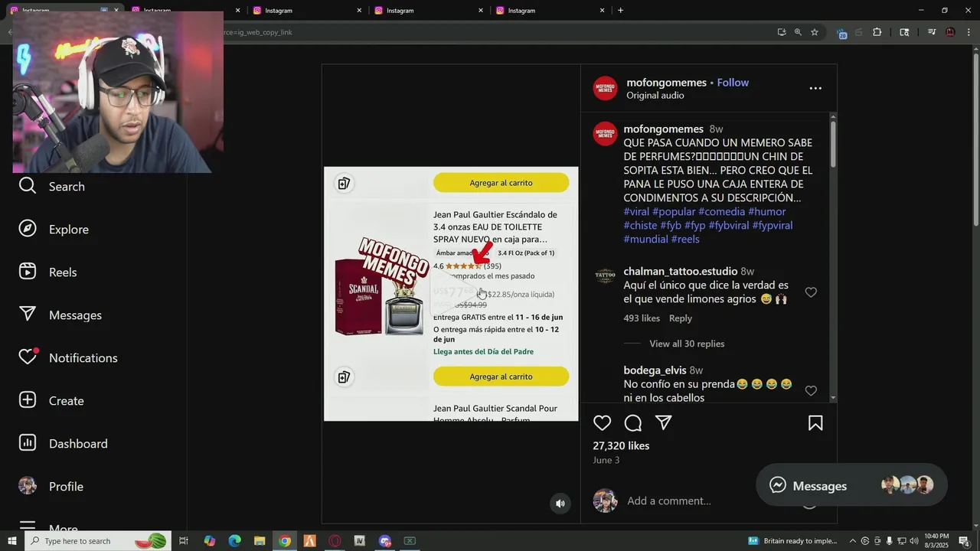Click the #fypviral hashtag
Image resolution: width=980 pixels, height=551 pixels.
pos(773,225)
